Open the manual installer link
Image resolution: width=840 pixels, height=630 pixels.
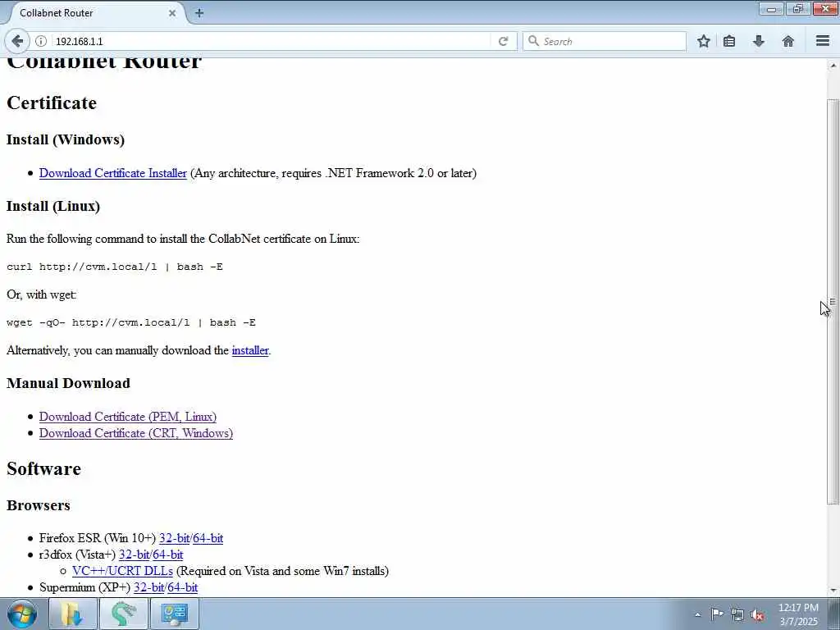[250, 350]
